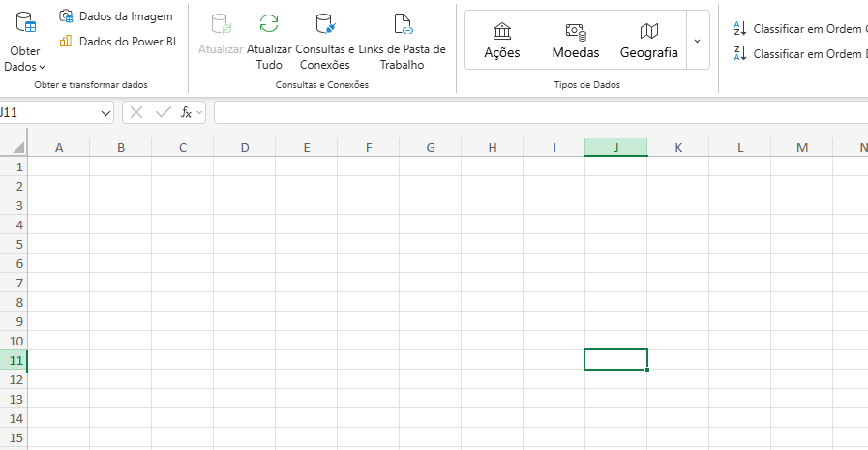Select the Ações data type
Image resolution: width=868 pixels, height=450 pixels.
pos(502,41)
